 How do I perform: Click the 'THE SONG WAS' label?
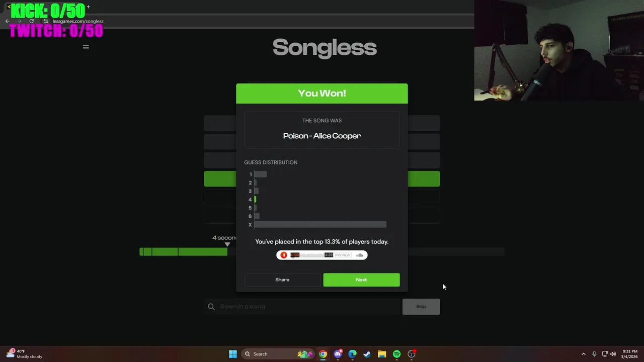[322, 121]
